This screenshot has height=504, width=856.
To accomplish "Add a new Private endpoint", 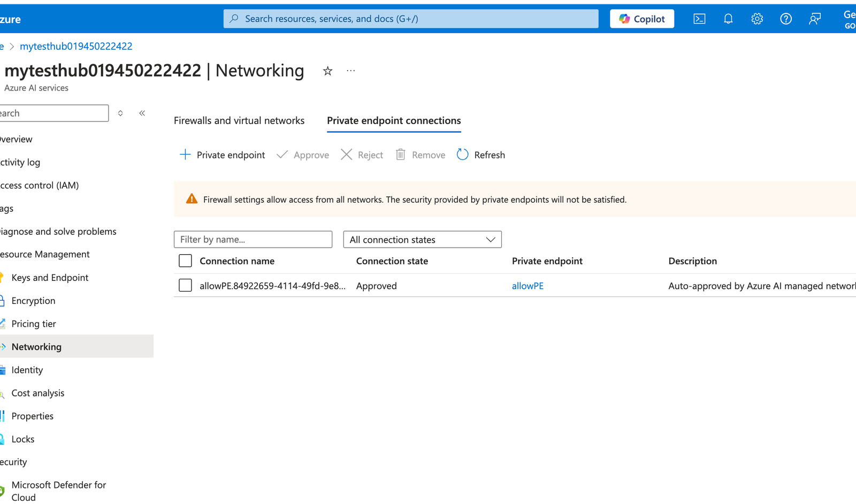I will pyautogui.click(x=221, y=155).
